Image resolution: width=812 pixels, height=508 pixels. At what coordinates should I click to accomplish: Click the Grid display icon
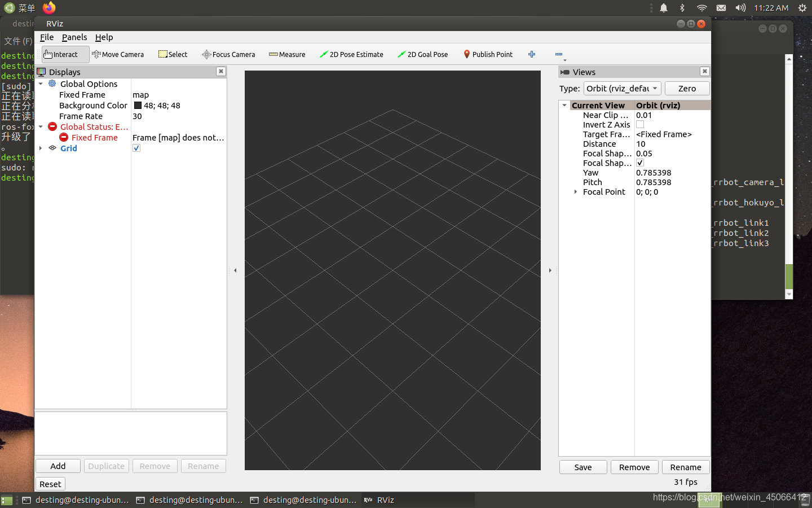52,148
